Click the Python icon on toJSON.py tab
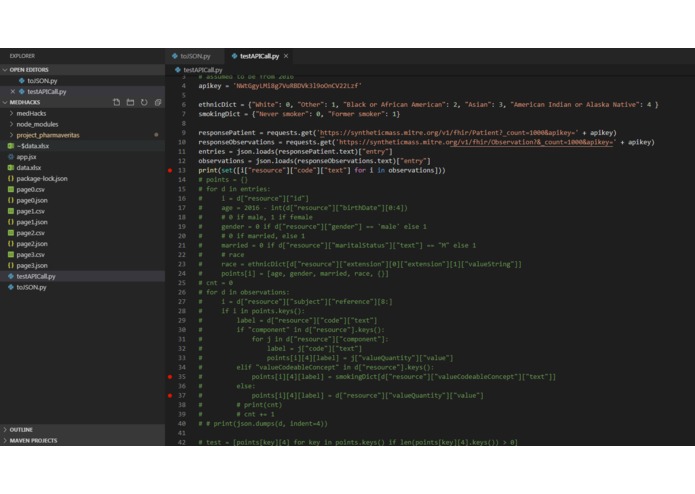This screenshot has height=494, width=695. pos(175,56)
